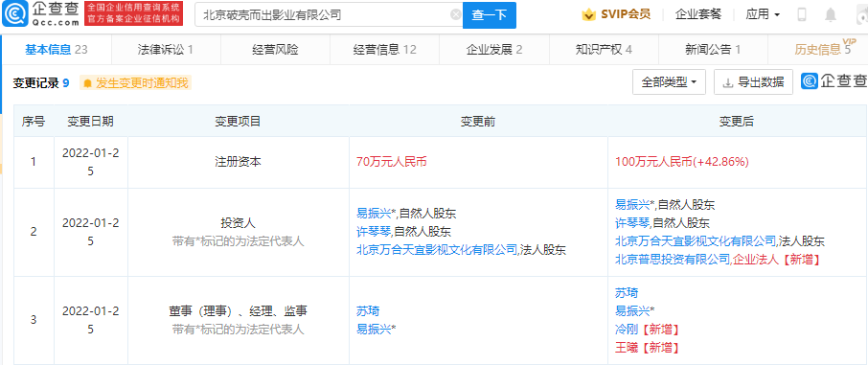Click the SVIP crown icon
This screenshot has height=365, width=868.
click(x=589, y=15)
